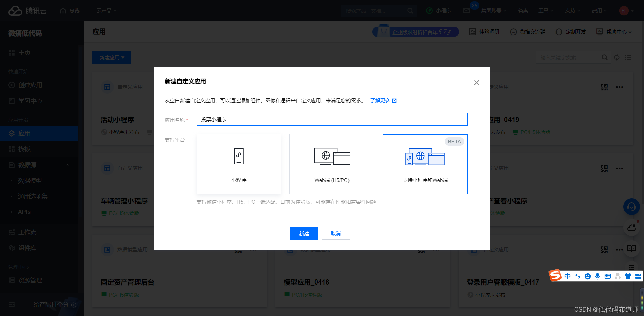Refresh the application list
The height and width of the screenshot is (316, 644).
[x=617, y=57]
